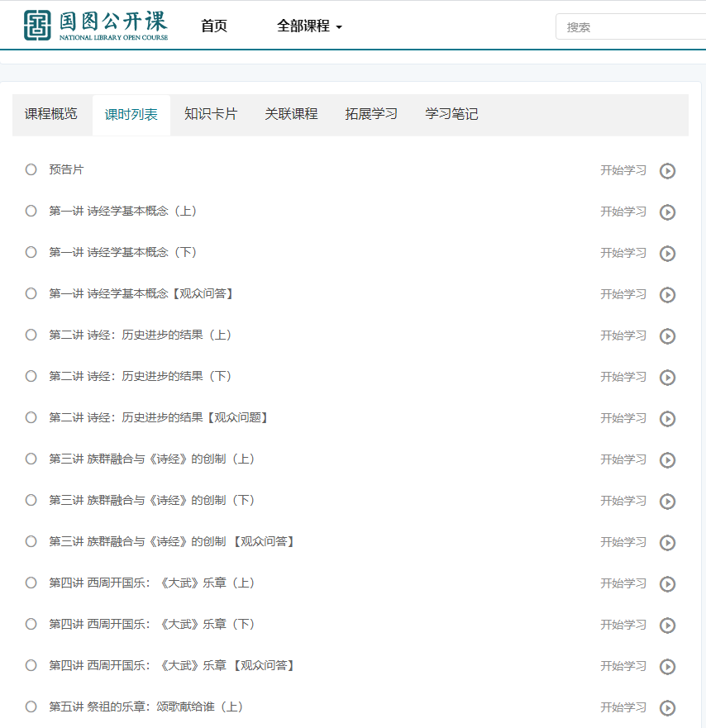Select circle beside 第二讲 历史进步的结果【观众问题】
The image size is (706, 728).
tap(31, 417)
